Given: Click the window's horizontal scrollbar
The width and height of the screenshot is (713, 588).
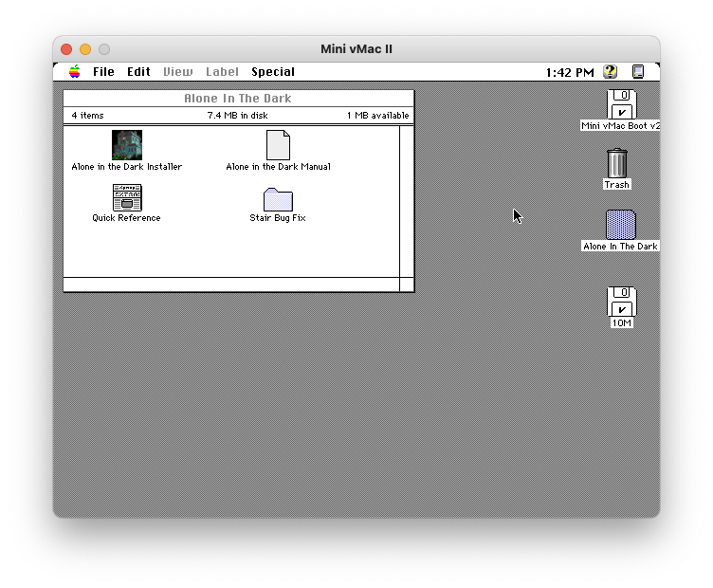Looking at the screenshot, I should pos(231,285).
